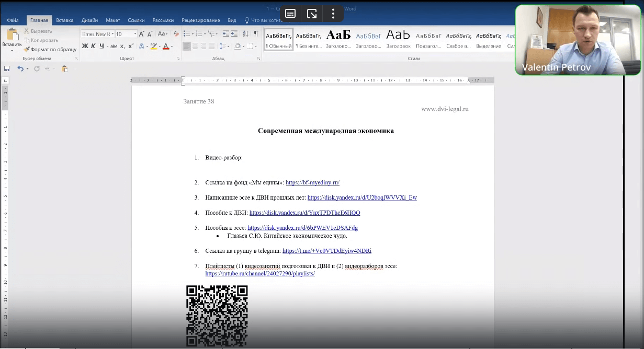The image size is (644, 349).
Task: Align text to the left
Action: 187,46
